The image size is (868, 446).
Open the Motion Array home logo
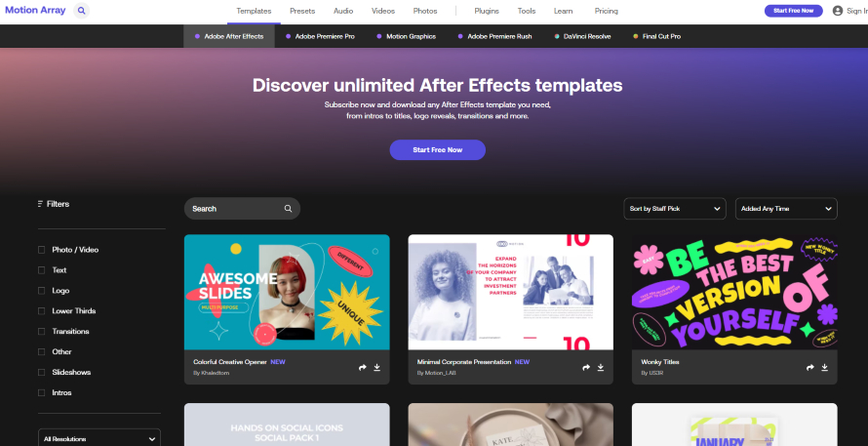[35, 10]
